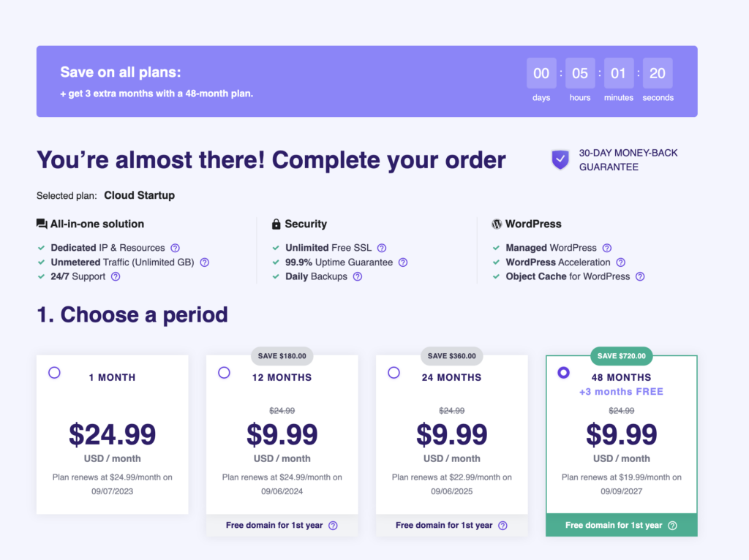
Task: Select the 48 months radio button
Action: click(x=563, y=373)
